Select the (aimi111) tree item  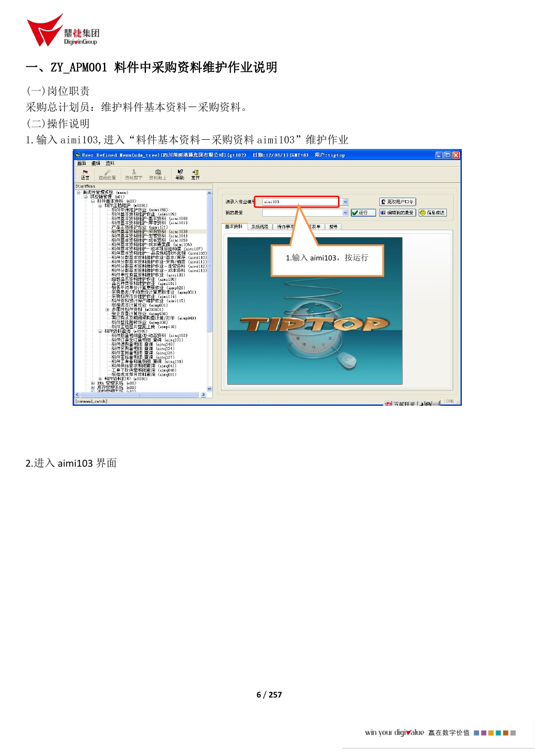[x=159, y=262]
